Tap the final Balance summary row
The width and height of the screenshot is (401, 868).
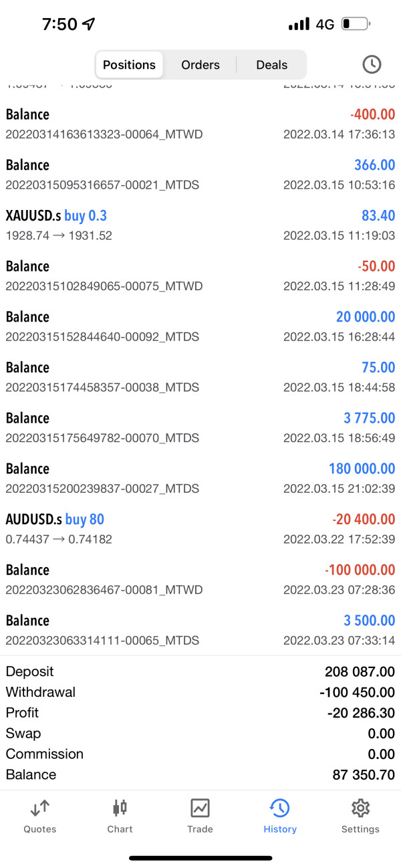(200, 774)
